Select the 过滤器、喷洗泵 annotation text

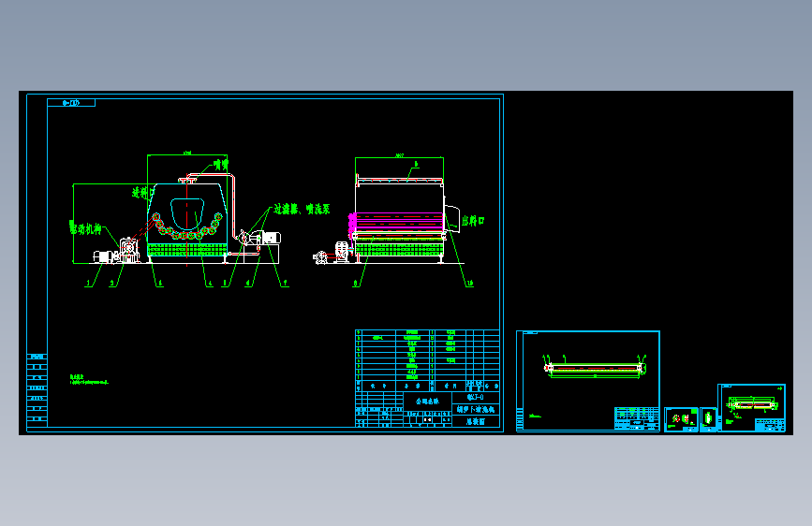coord(302,209)
